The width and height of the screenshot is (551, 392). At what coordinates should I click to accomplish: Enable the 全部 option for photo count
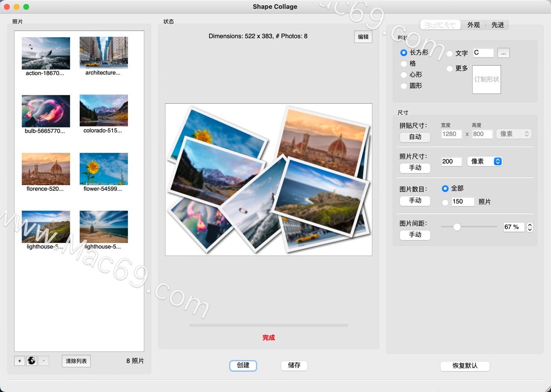(x=445, y=189)
